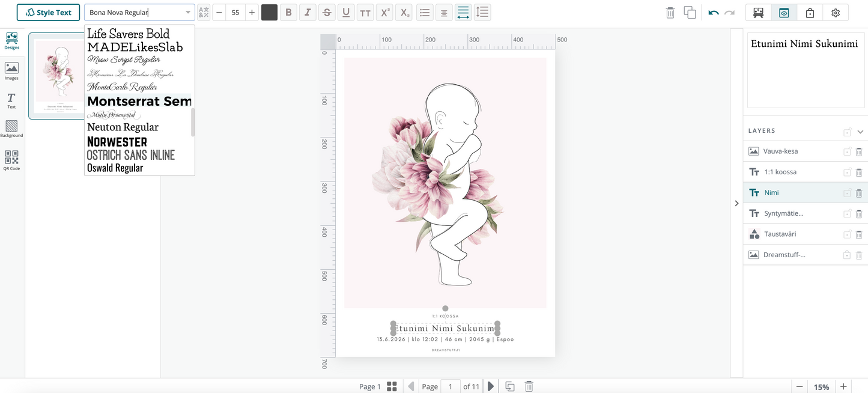The height and width of the screenshot is (393, 868).
Task: Open the text alignment options
Action: pos(444,13)
